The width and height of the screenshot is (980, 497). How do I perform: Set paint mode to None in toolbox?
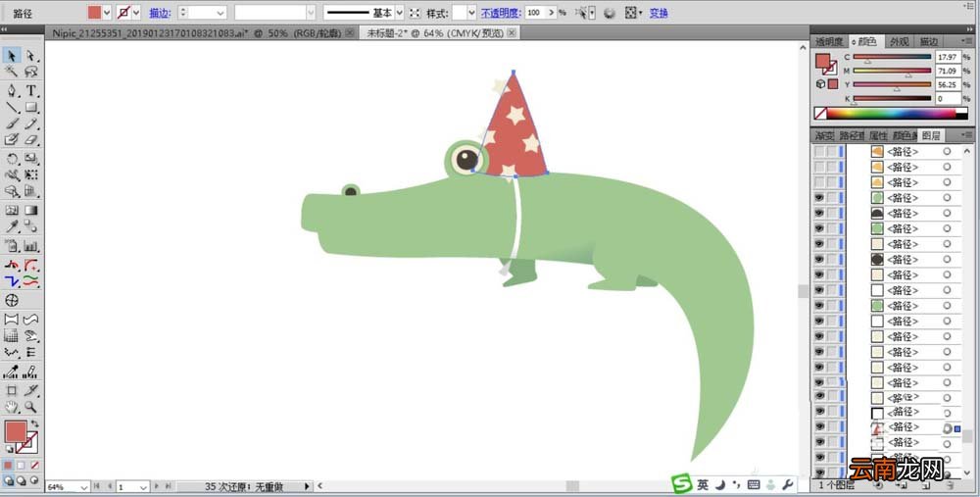coord(34,465)
